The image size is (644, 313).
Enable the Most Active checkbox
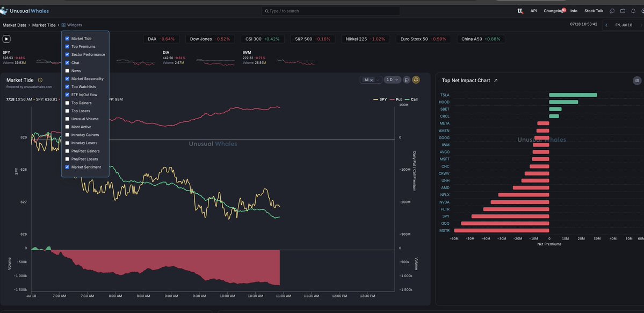67,127
